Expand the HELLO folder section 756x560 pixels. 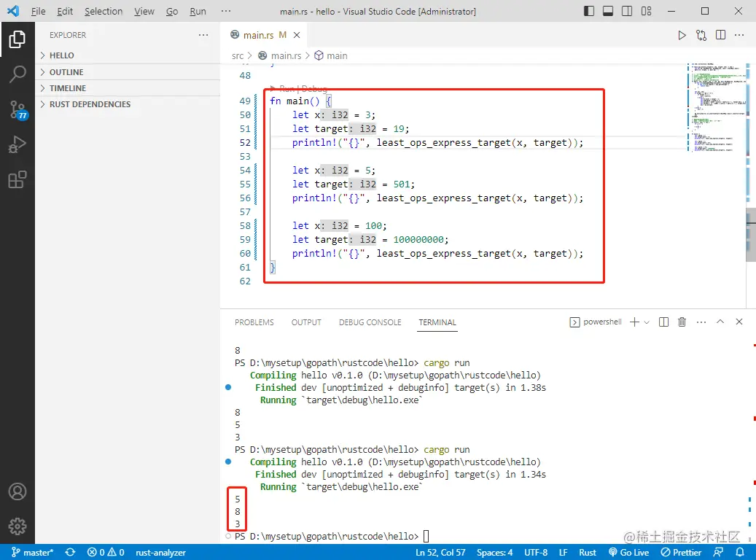pos(128,55)
